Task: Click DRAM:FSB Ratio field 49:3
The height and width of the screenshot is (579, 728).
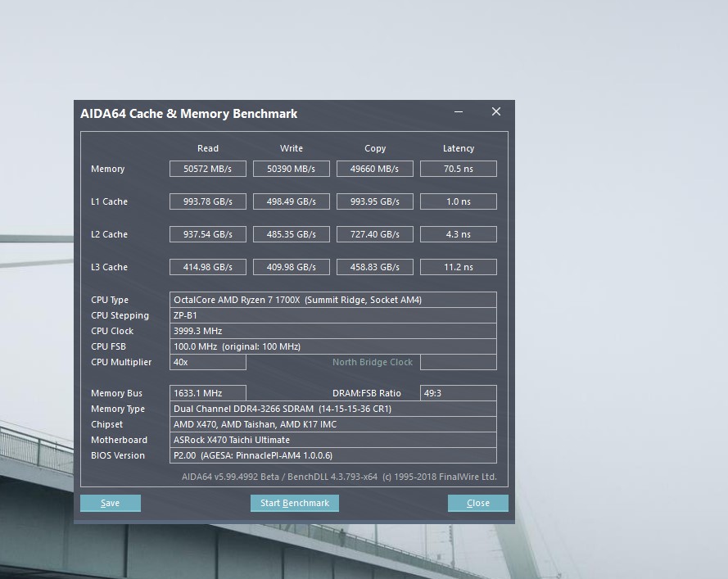Action: pos(459,393)
